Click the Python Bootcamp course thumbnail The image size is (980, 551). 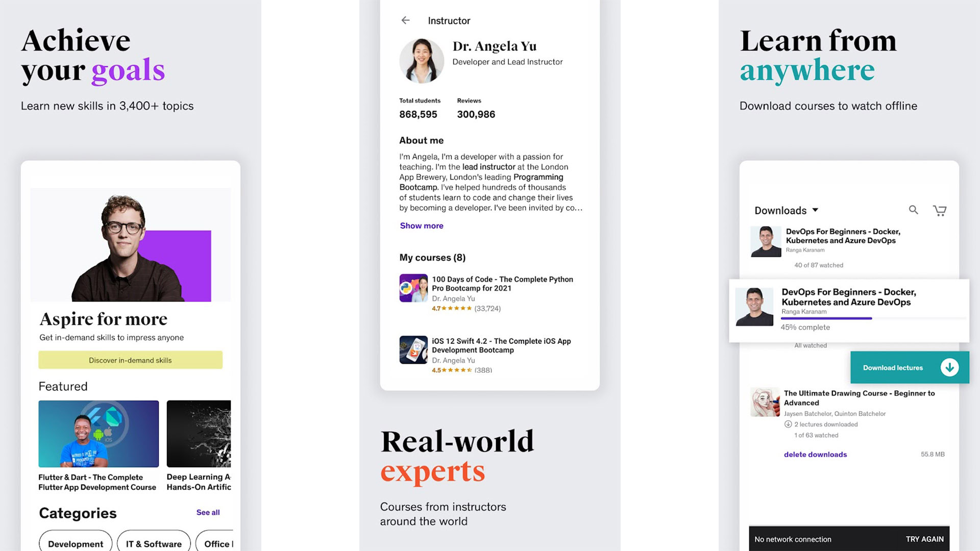click(412, 289)
